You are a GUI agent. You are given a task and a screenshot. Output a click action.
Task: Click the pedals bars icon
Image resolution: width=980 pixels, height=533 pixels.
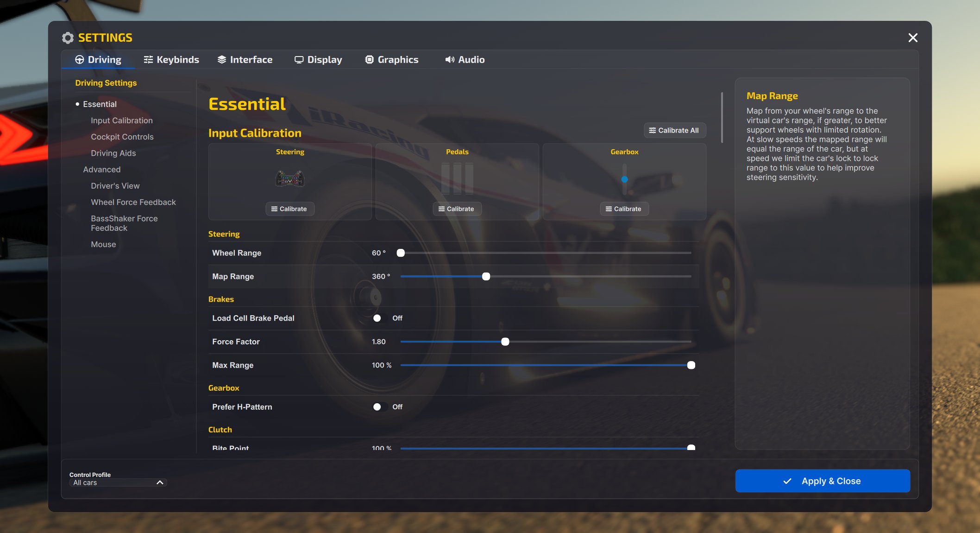pyautogui.click(x=457, y=178)
